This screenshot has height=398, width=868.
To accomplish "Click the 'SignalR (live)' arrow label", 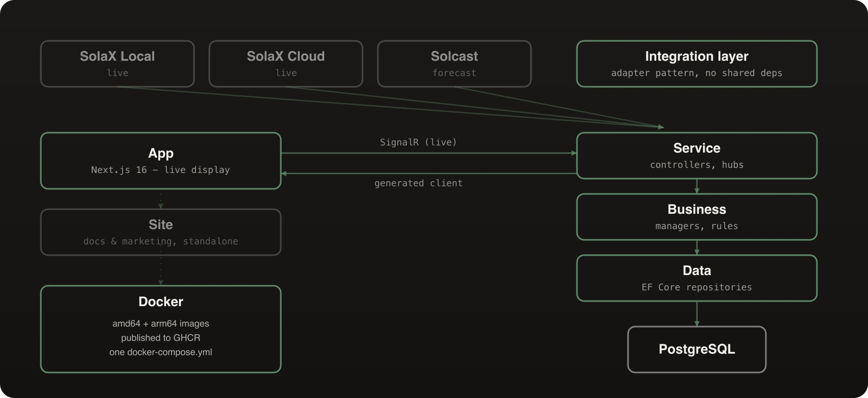I will [418, 142].
